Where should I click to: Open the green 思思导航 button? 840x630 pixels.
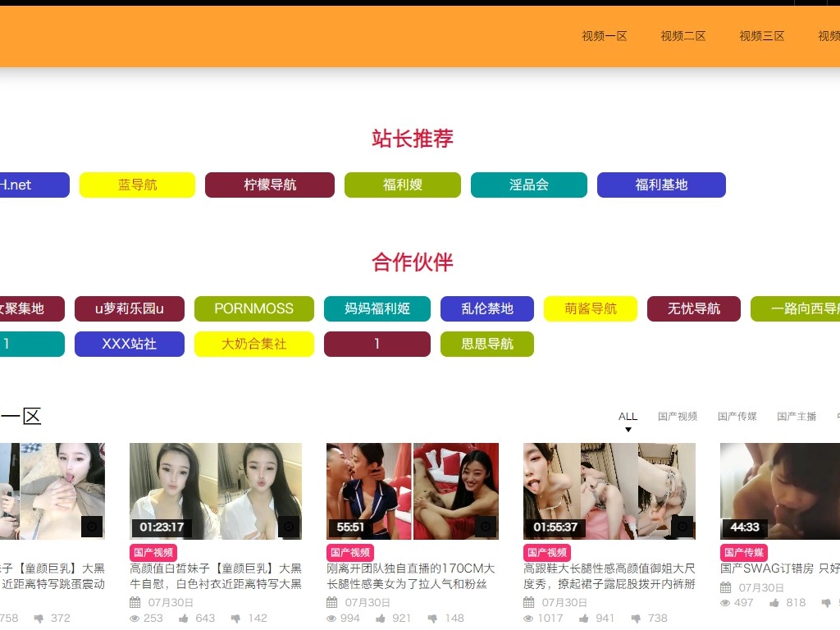pos(487,345)
